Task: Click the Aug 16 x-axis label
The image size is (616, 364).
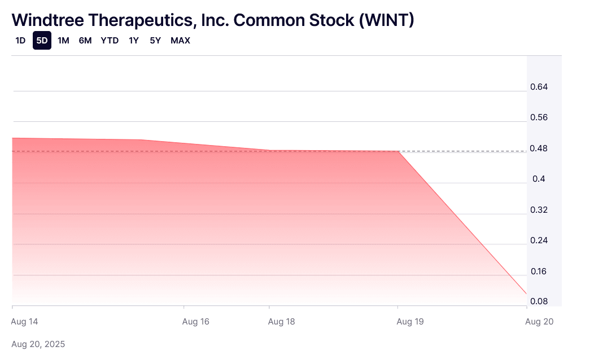Action: tap(196, 322)
